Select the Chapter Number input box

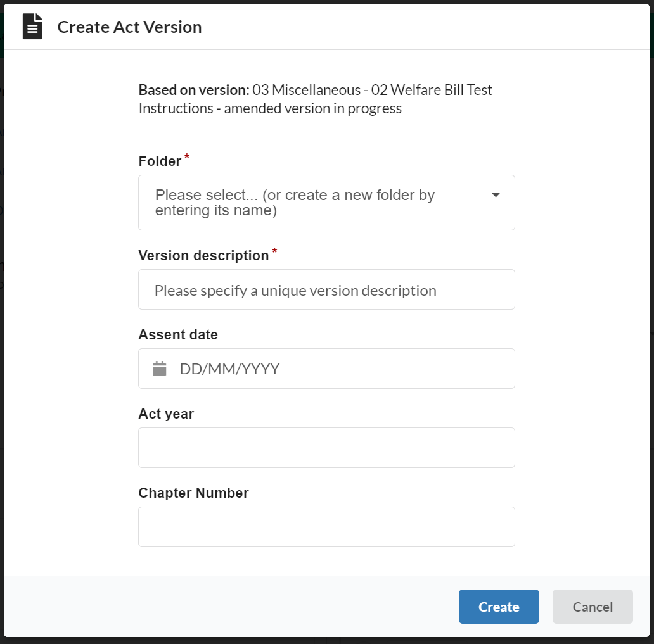326,527
